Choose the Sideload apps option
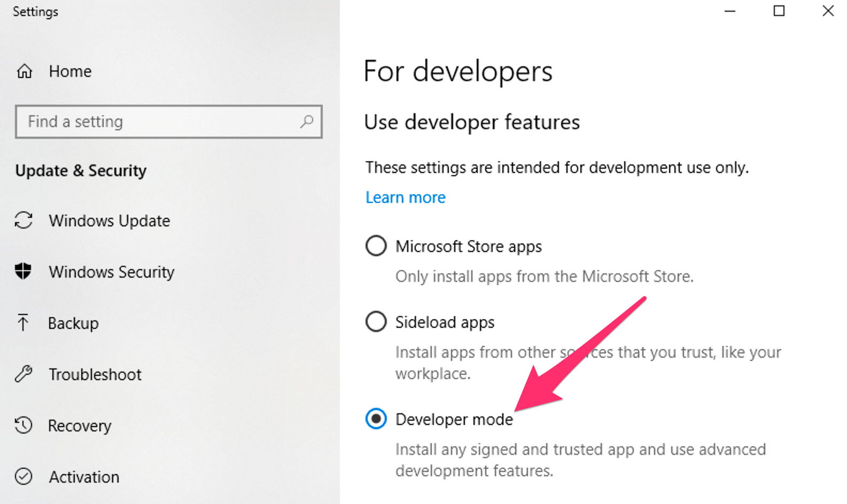This screenshot has width=847, height=504. (x=376, y=322)
